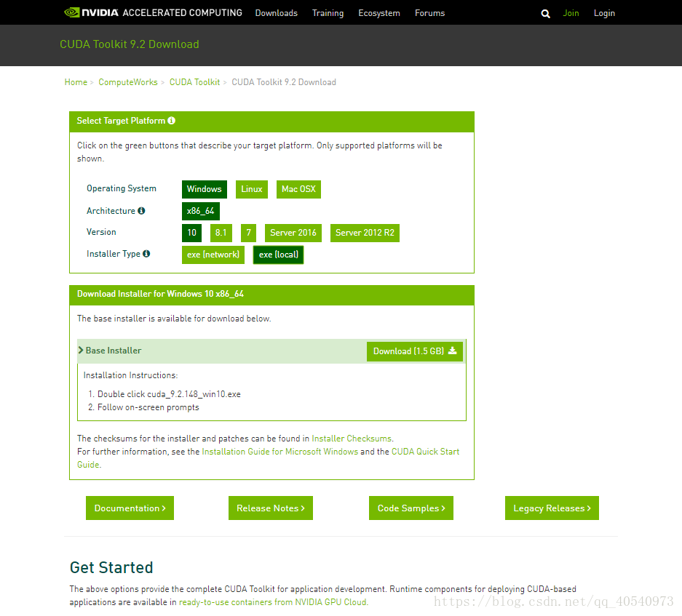This screenshot has width=682, height=616.
Task: Select Windows operating system
Action: 205,189
